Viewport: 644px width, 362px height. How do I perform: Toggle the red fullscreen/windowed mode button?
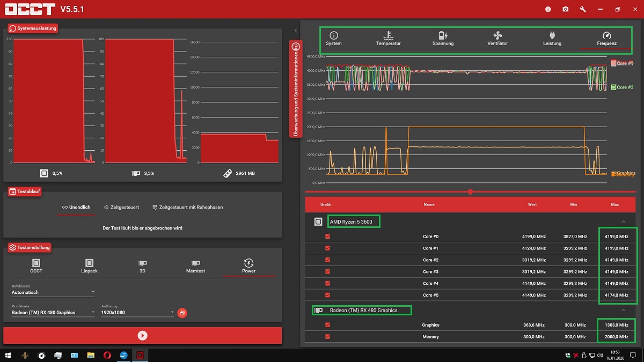[x=182, y=313]
